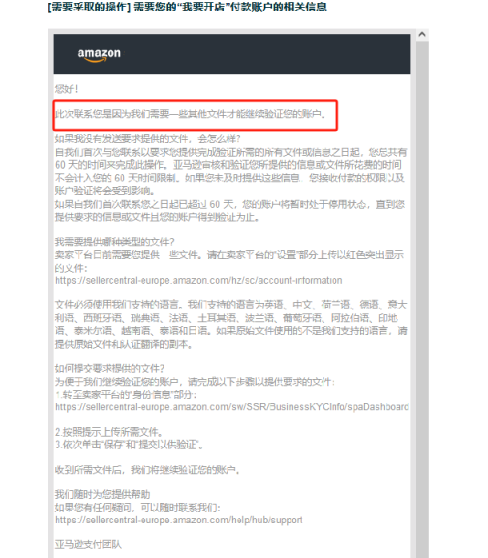Click the signature 亚马逊支付团队
488x558 pixels.
(88, 544)
